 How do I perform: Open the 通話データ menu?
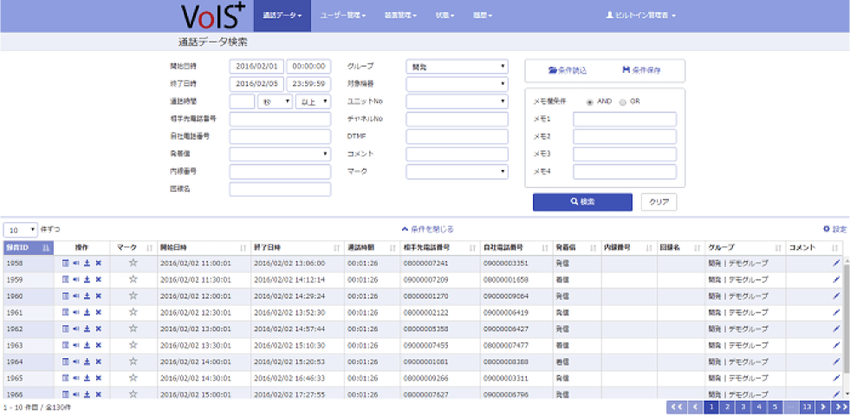click(282, 16)
